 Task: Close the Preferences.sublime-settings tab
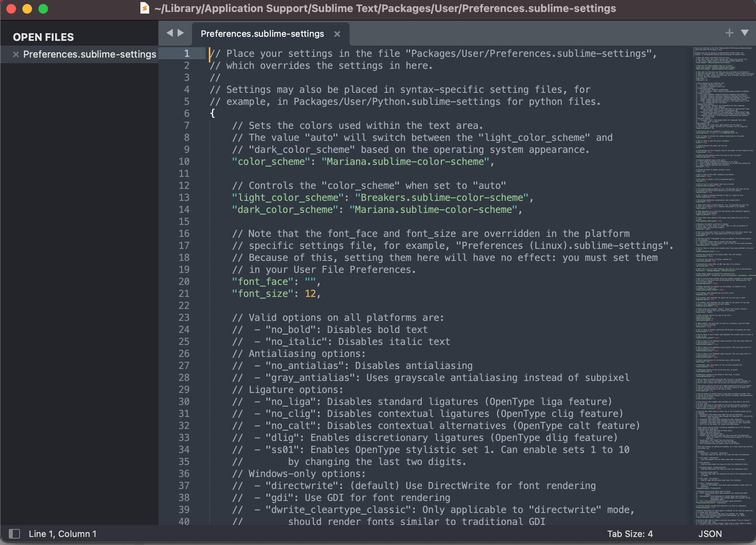[337, 34]
